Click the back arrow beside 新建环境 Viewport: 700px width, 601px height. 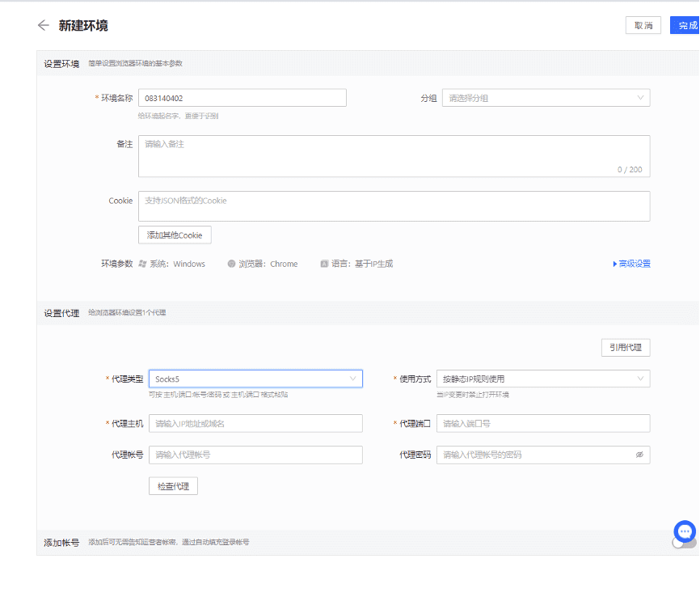pos(44,25)
